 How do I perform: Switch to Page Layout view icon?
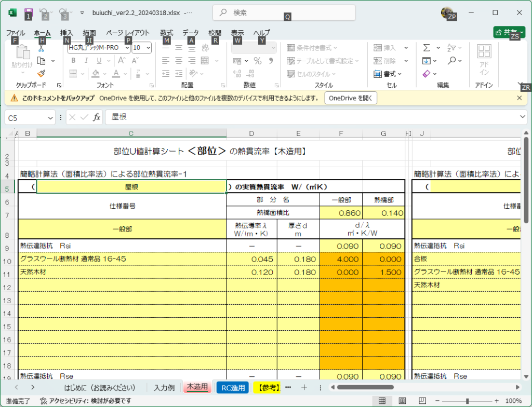[402, 401]
